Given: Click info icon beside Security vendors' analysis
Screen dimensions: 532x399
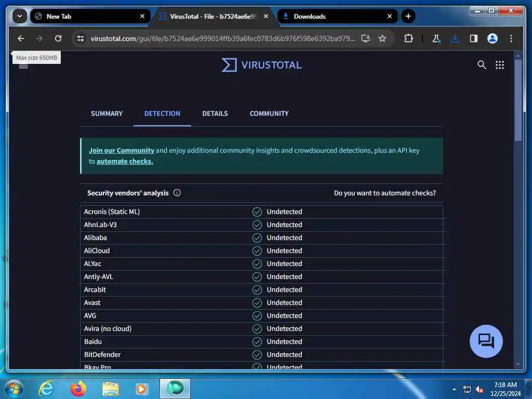Looking at the screenshot, I should tap(177, 193).
